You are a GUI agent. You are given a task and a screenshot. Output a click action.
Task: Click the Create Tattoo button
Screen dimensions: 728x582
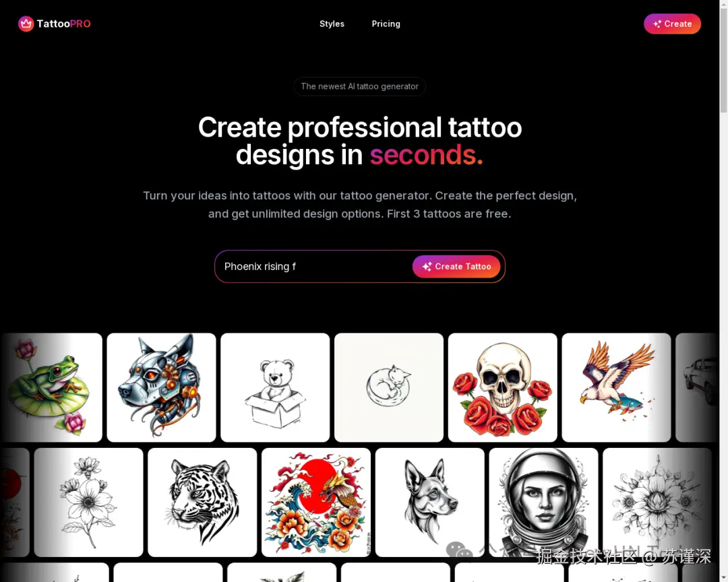click(456, 266)
